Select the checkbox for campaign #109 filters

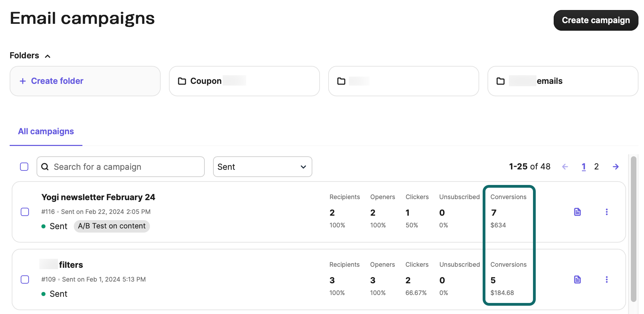tap(25, 279)
